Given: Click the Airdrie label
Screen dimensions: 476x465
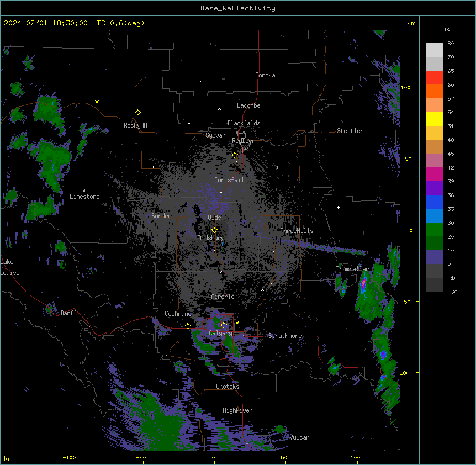Looking at the screenshot, I should [x=223, y=297].
